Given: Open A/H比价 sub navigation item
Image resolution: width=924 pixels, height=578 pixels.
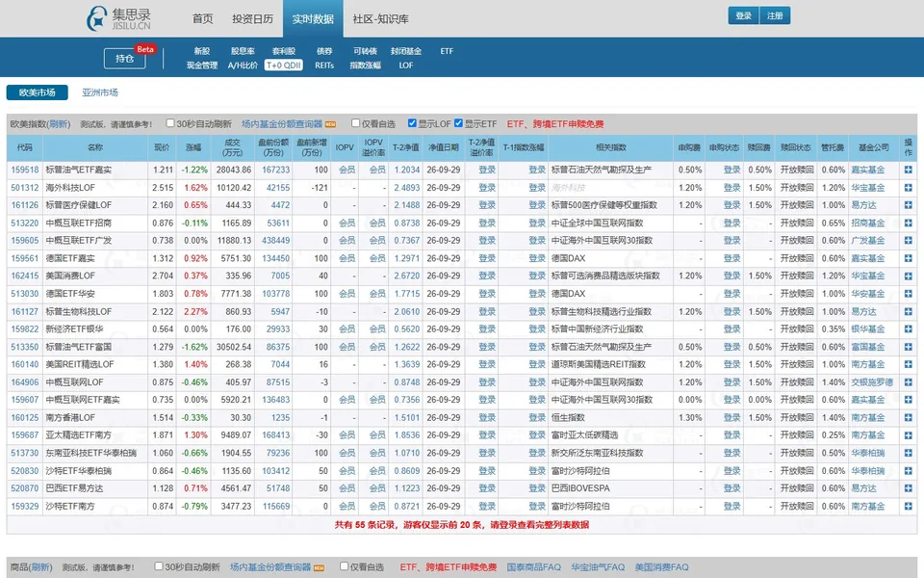Looking at the screenshot, I should (x=243, y=66).
